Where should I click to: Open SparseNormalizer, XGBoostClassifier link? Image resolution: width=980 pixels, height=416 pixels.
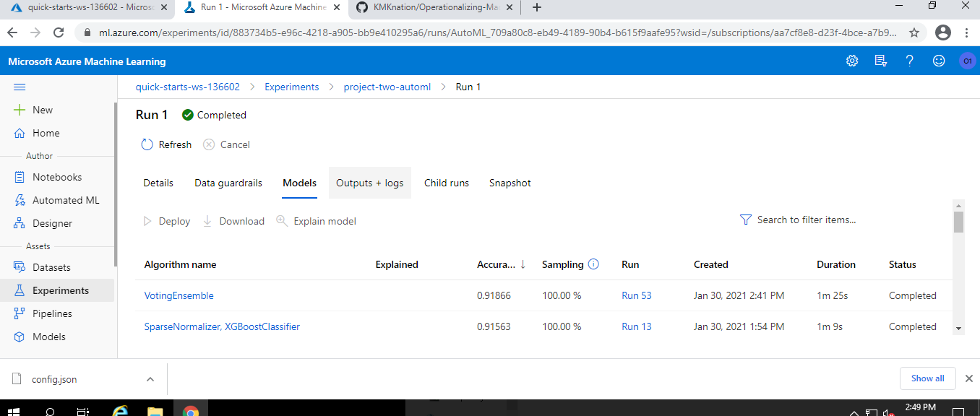click(222, 326)
